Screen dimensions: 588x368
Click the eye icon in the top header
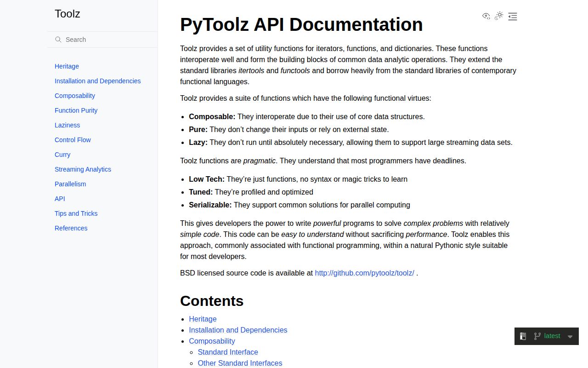486,16
